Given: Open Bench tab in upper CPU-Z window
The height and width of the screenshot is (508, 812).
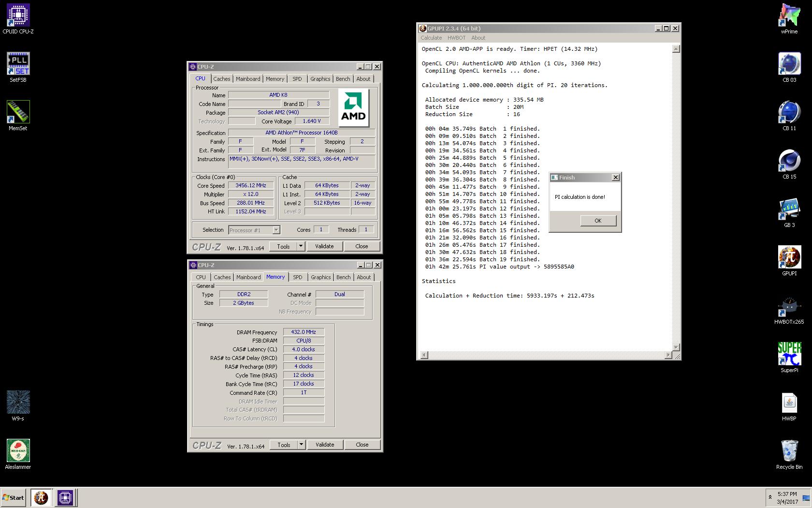Looking at the screenshot, I should pos(343,79).
